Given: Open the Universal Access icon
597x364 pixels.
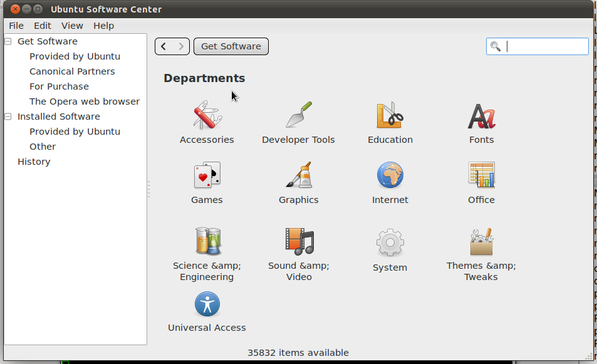Looking at the screenshot, I should coord(207,304).
